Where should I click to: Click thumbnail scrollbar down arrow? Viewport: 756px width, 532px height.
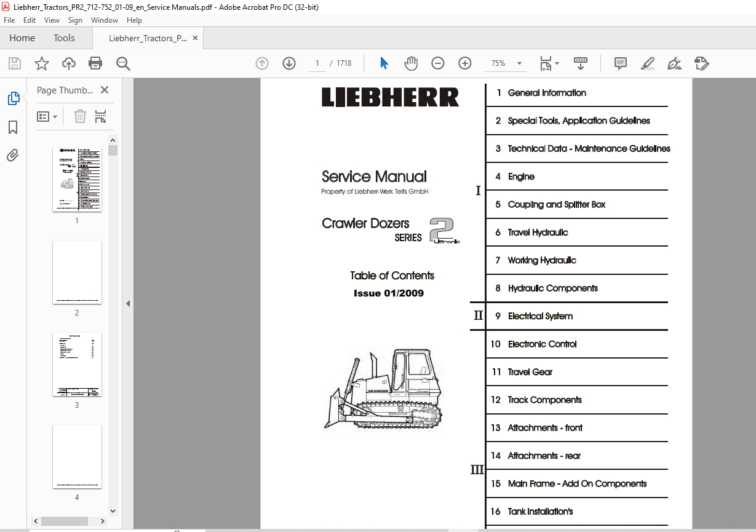click(113, 510)
